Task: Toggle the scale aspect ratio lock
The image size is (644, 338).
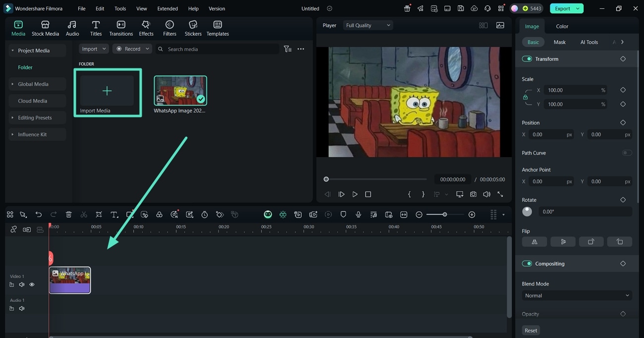Action: click(x=525, y=97)
